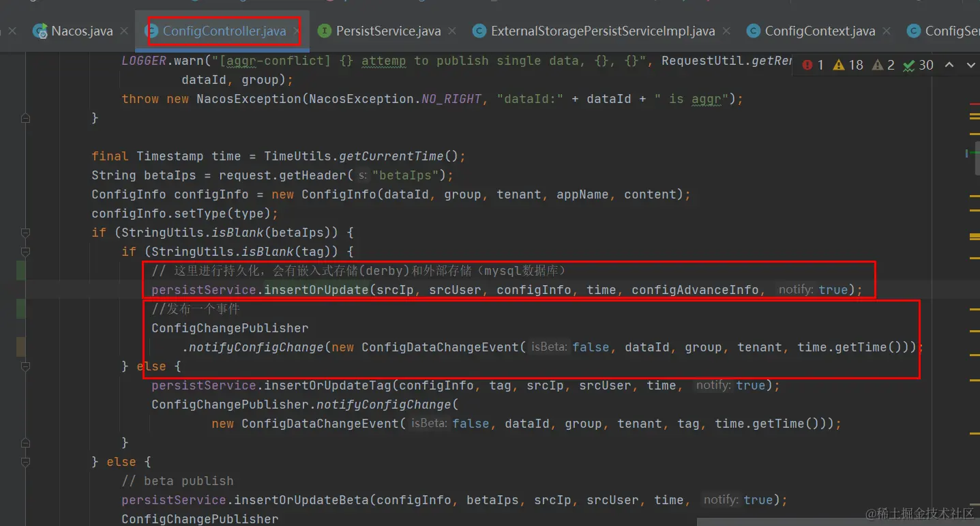Click 'notify:' hint on insertOrUpdate line

(x=795, y=290)
